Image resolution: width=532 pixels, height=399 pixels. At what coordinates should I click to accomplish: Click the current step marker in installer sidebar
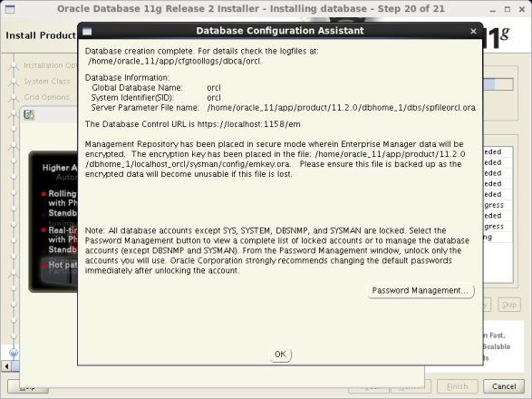tap(14, 353)
